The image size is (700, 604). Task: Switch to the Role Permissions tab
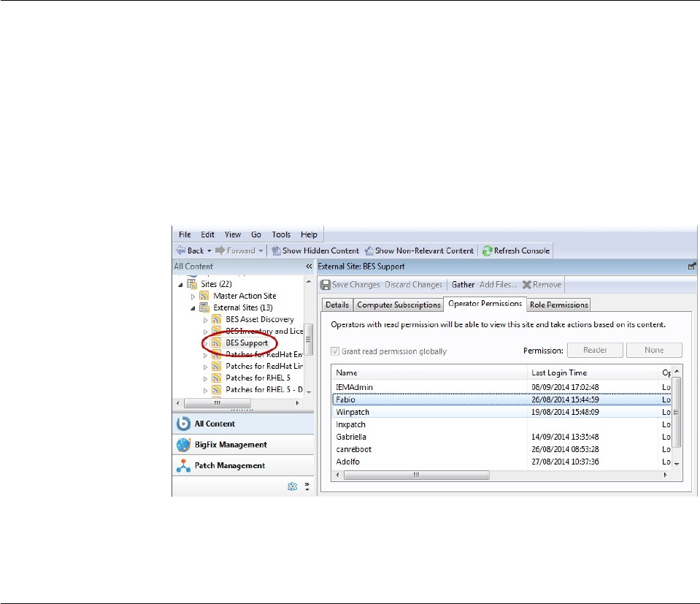(558, 305)
